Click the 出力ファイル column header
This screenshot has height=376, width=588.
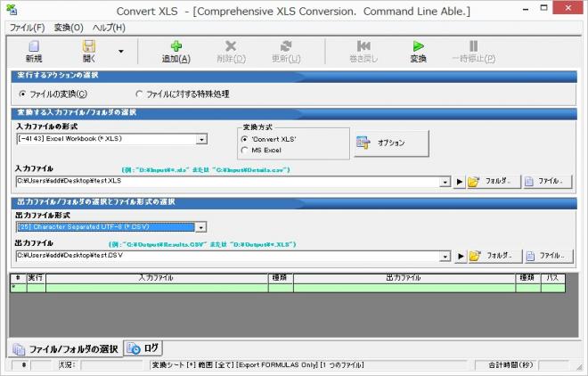404,278
